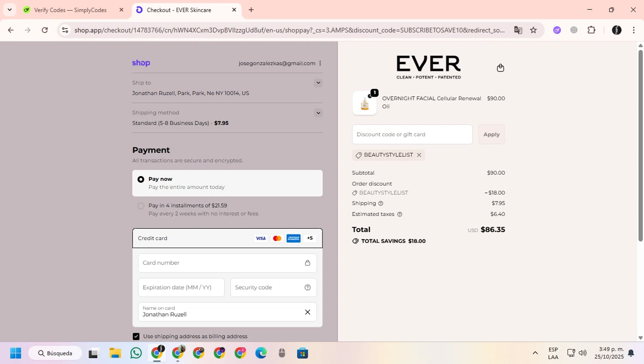Click the padlock icon in the Card number field

tap(307, 263)
